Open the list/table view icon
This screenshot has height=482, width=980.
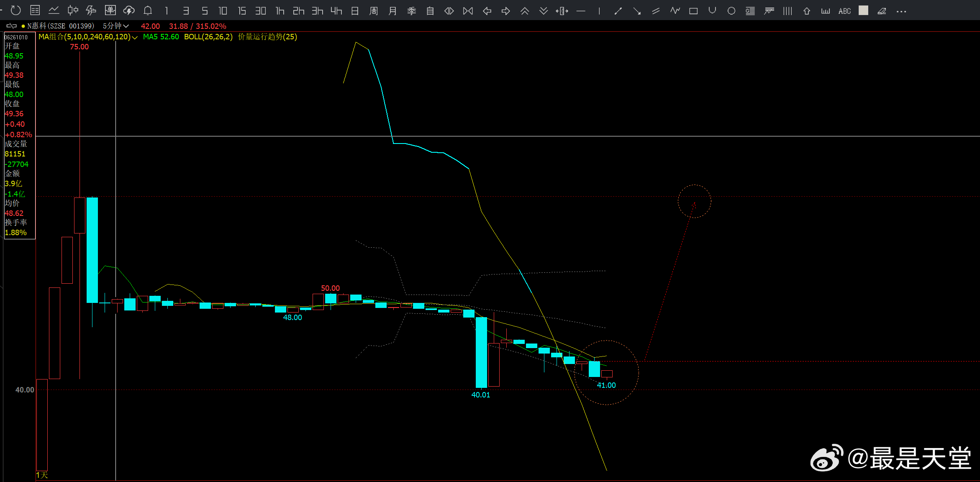(x=35, y=10)
